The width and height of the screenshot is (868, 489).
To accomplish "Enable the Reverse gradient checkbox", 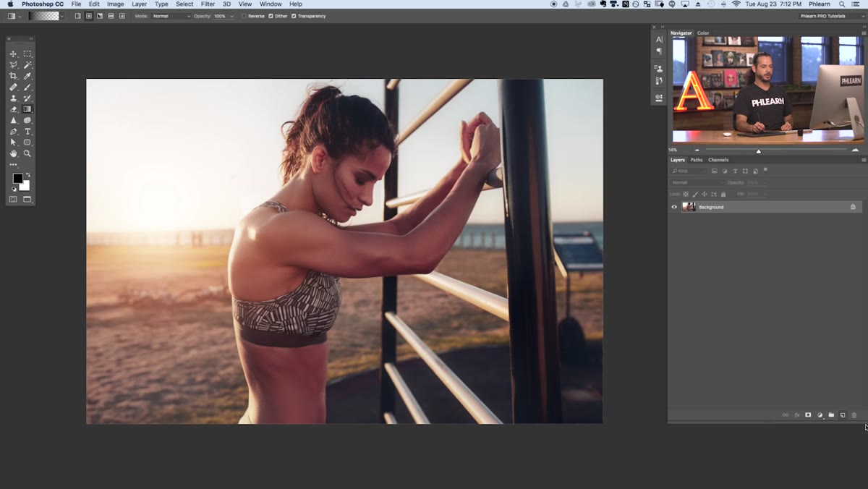I will [x=244, y=16].
